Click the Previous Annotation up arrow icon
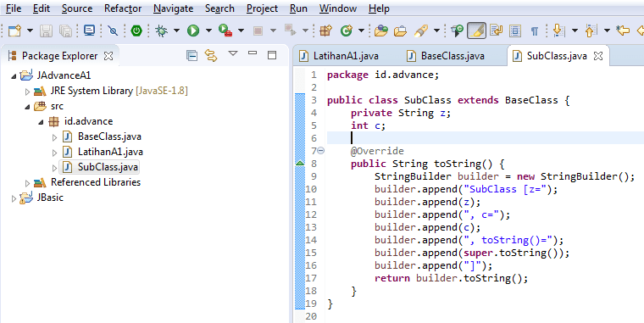 (591, 31)
